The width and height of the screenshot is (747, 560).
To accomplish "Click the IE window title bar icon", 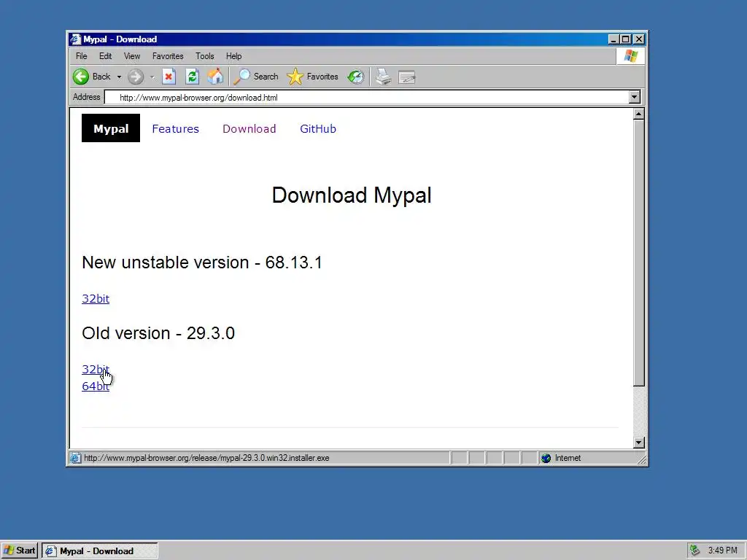I will pyautogui.click(x=75, y=39).
